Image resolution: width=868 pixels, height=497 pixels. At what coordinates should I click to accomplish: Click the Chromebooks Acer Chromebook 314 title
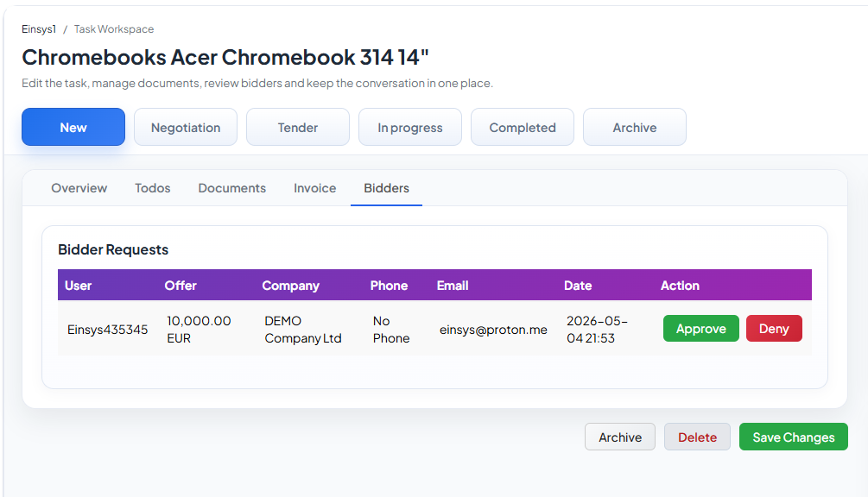[x=225, y=57]
